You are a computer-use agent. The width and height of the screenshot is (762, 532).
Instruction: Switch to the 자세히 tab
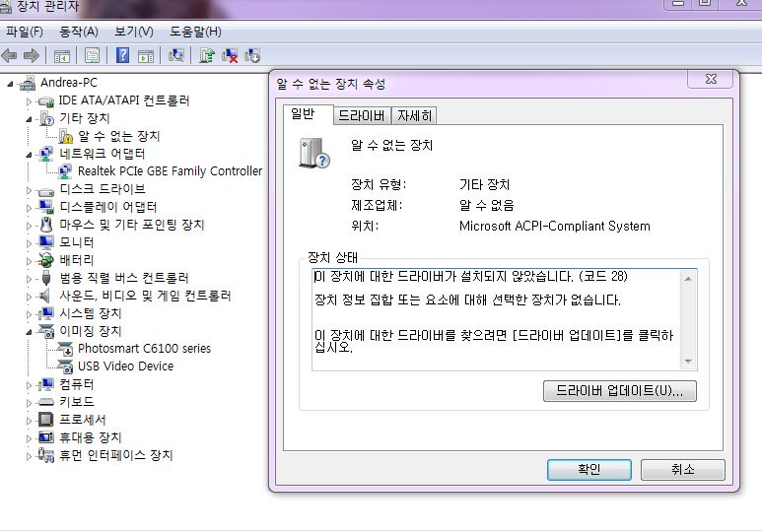pyautogui.click(x=414, y=115)
